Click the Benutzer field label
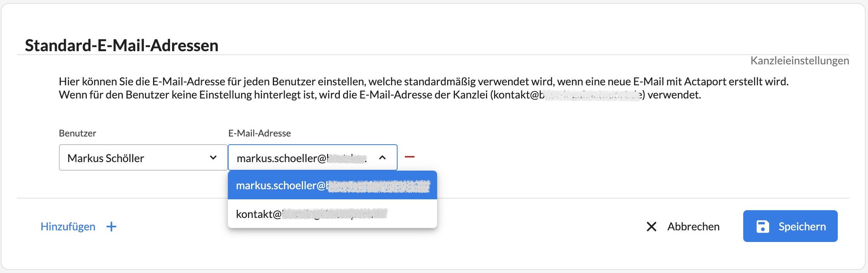The width and height of the screenshot is (868, 273). coord(77,133)
